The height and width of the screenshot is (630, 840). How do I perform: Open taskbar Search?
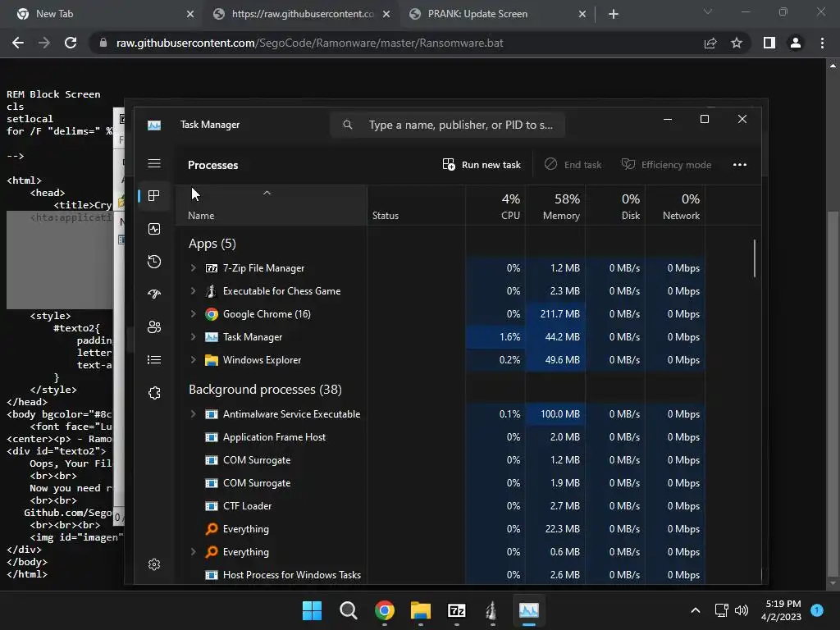pos(348,610)
